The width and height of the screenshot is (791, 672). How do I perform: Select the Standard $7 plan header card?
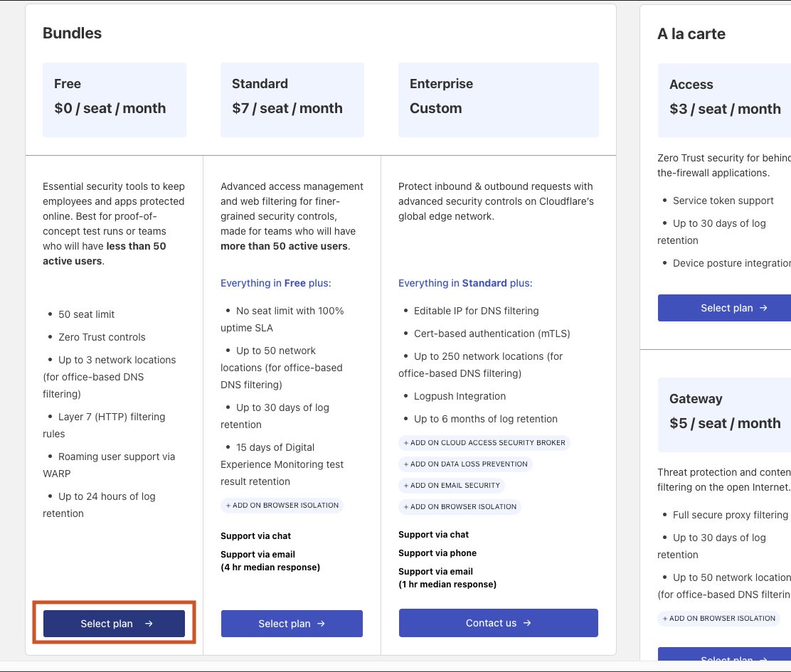coord(292,100)
